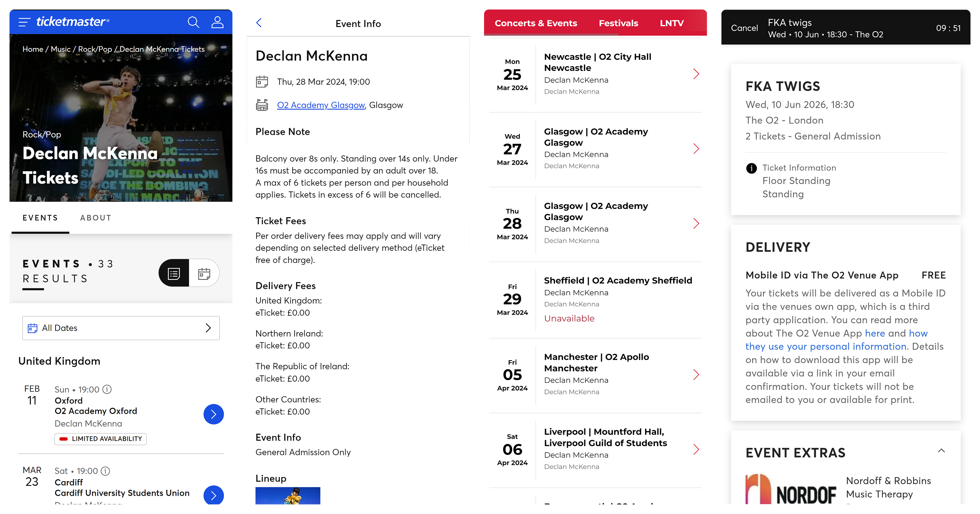Click the O2 Academy Glasgow venue link
The height and width of the screenshot is (514, 980).
pyautogui.click(x=321, y=105)
